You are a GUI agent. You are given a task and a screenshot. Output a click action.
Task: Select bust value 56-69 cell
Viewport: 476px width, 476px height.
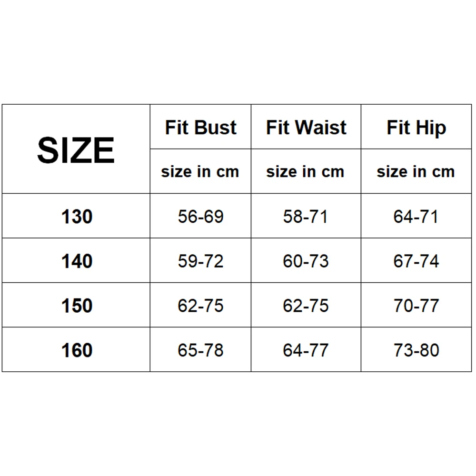click(x=200, y=217)
